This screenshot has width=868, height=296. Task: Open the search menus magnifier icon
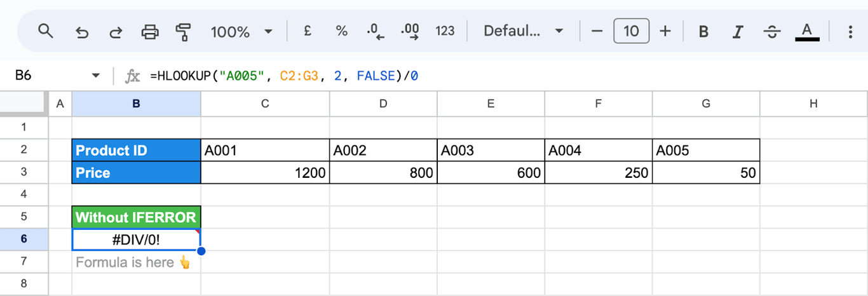click(x=45, y=31)
